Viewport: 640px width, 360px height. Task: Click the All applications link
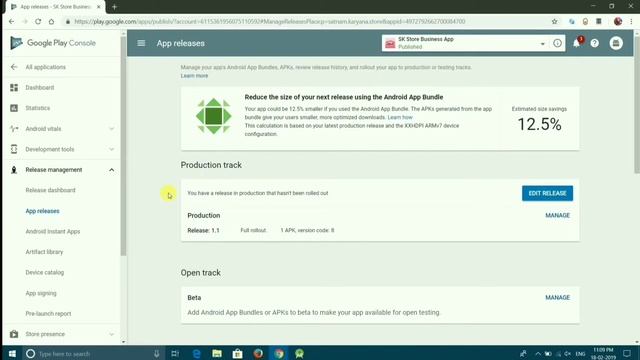[45, 67]
